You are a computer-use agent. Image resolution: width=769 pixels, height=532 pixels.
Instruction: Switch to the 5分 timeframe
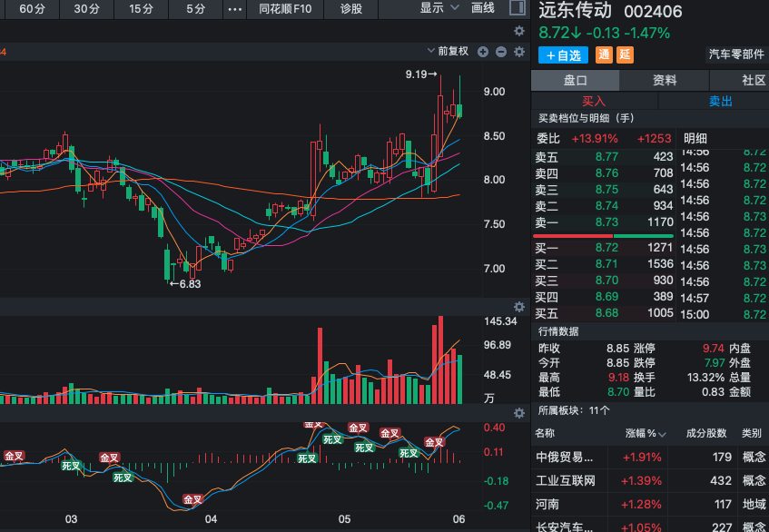(x=196, y=9)
